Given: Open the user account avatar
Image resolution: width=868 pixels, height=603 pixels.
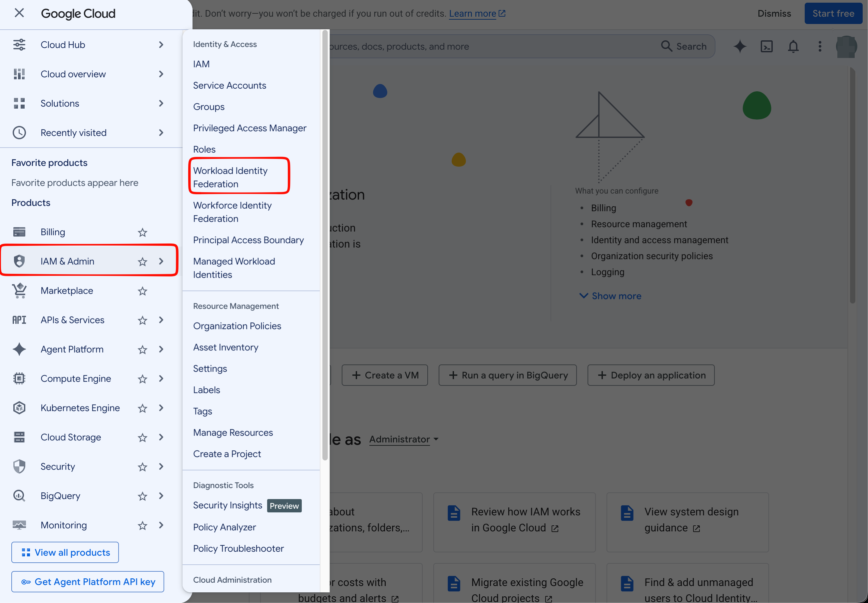Looking at the screenshot, I should (x=846, y=46).
